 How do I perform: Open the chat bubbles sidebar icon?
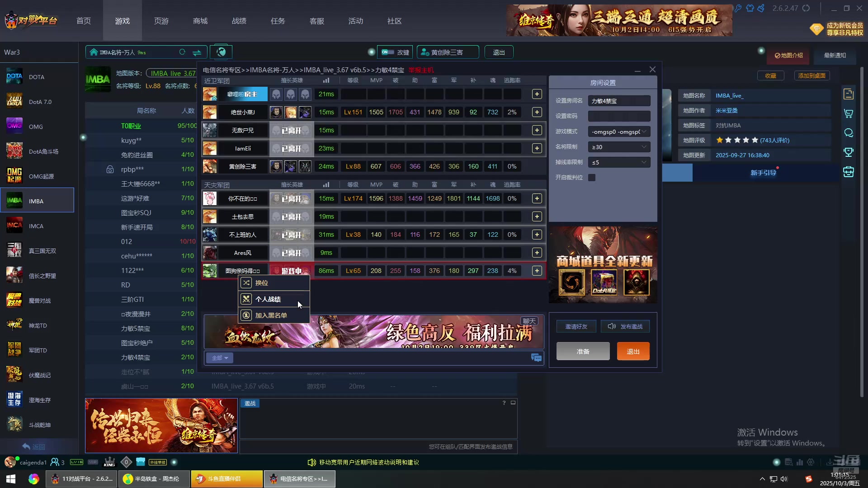tap(849, 133)
